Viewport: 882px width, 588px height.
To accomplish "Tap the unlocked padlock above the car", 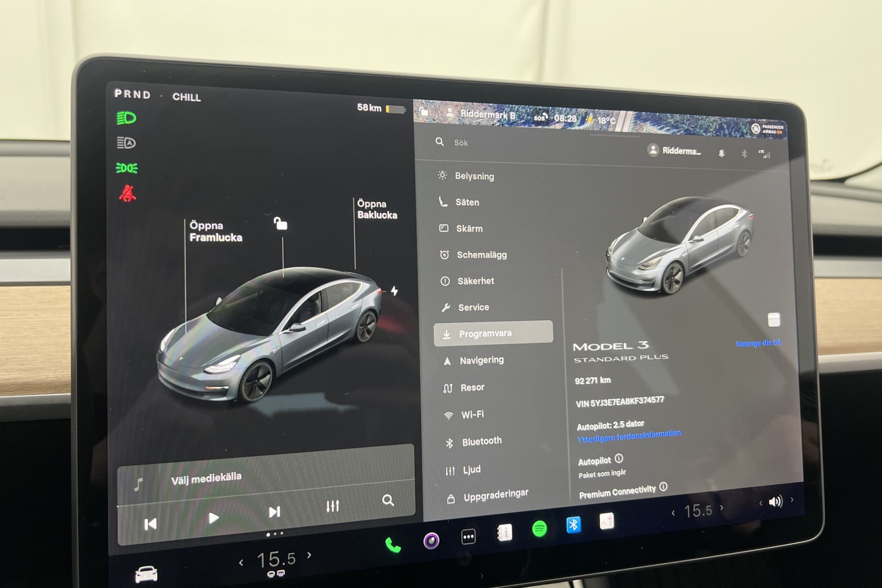I will [x=280, y=223].
